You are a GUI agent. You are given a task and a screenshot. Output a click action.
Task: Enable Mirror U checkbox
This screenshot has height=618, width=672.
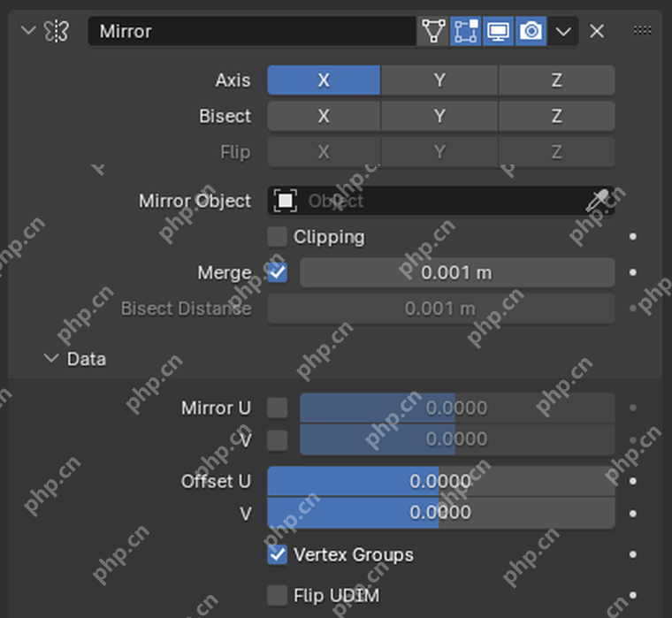click(x=278, y=408)
